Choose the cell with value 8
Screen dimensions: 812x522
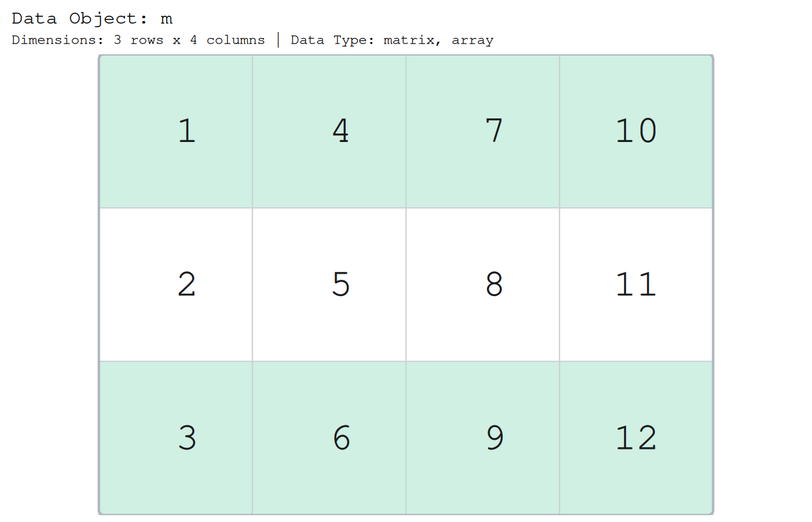point(483,285)
